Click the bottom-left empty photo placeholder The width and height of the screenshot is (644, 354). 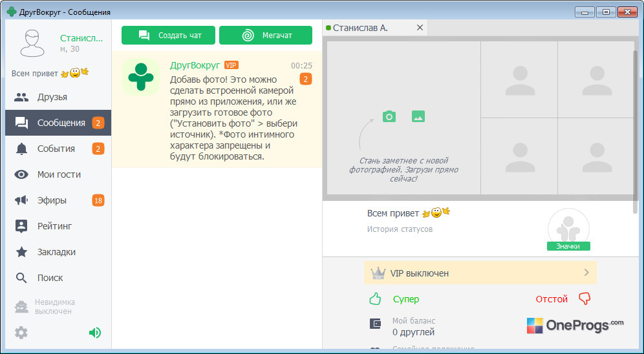coord(519,156)
